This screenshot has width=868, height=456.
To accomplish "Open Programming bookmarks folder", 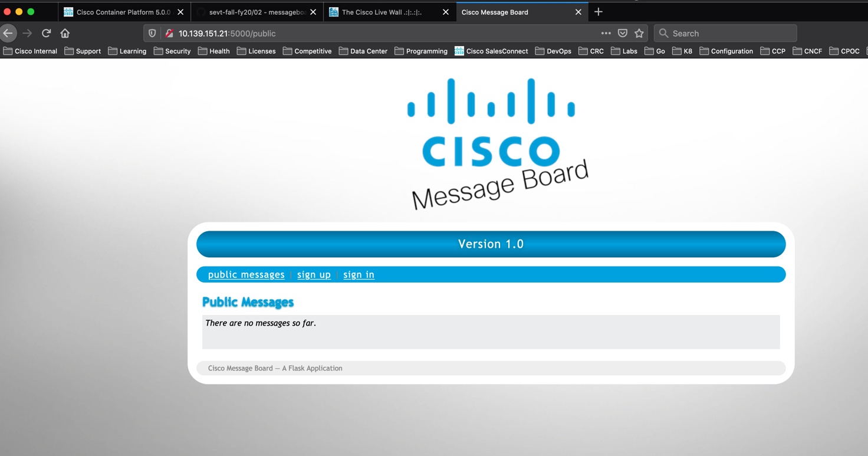I will (420, 51).
